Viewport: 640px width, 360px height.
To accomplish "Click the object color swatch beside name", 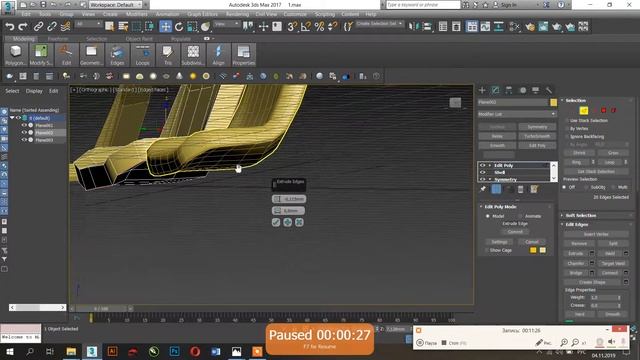I will [553, 102].
